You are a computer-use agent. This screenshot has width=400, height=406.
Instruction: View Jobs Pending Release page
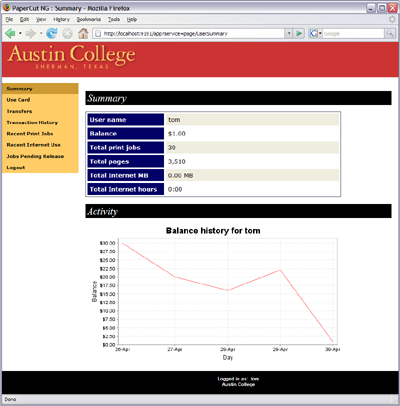[35, 156]
